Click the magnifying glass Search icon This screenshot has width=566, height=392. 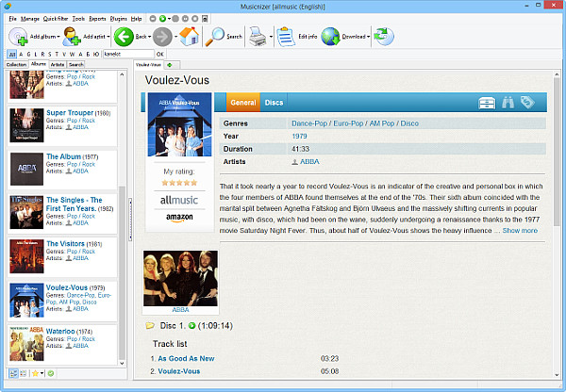coord(214,37)
